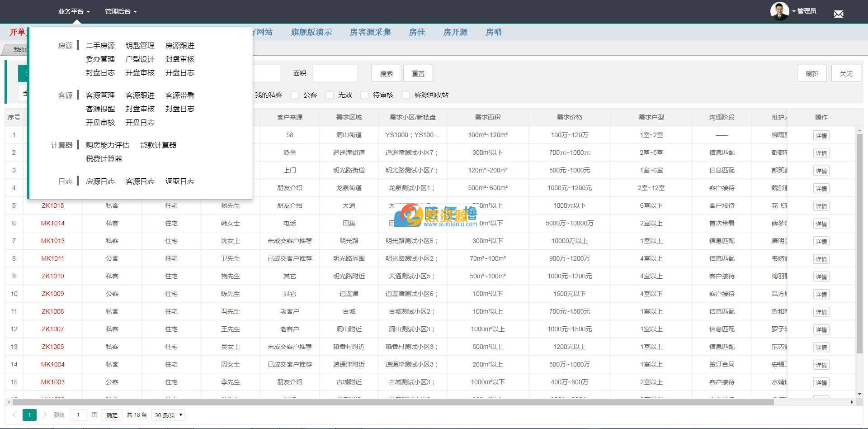Image resolution: width=868 pixels, height=429 pixels.
Task: Click the administrator avatar photo
Action: [779, 11]
